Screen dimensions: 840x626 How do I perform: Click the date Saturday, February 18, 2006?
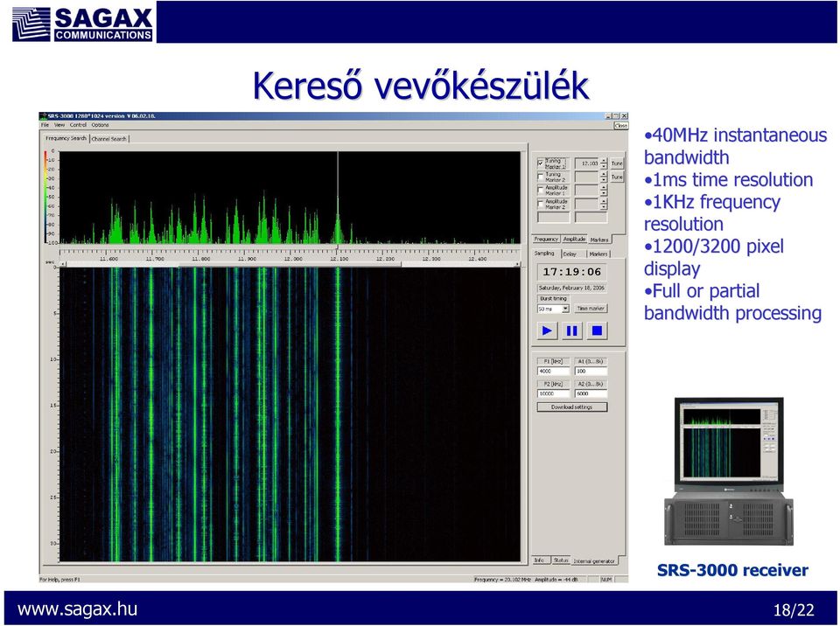[571, 289]
